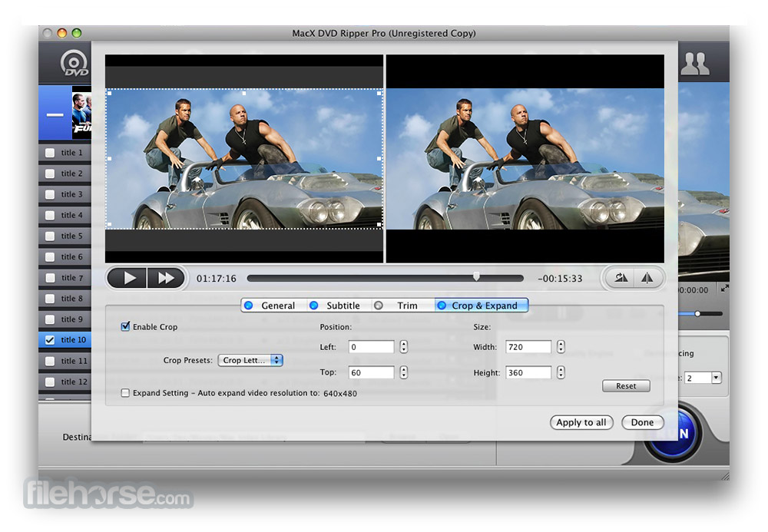Check the title 6 checkbox
The width and height of the screenshot is (768, 532).
coord(50,256)
